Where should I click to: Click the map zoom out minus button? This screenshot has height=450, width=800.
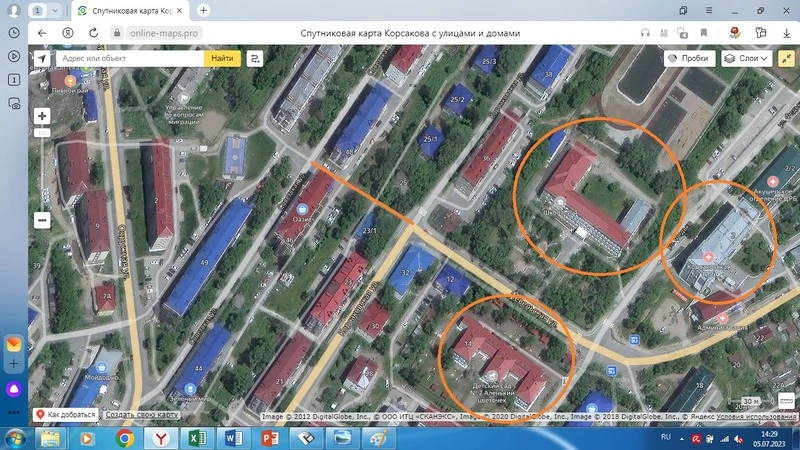[x=42, y=220]
